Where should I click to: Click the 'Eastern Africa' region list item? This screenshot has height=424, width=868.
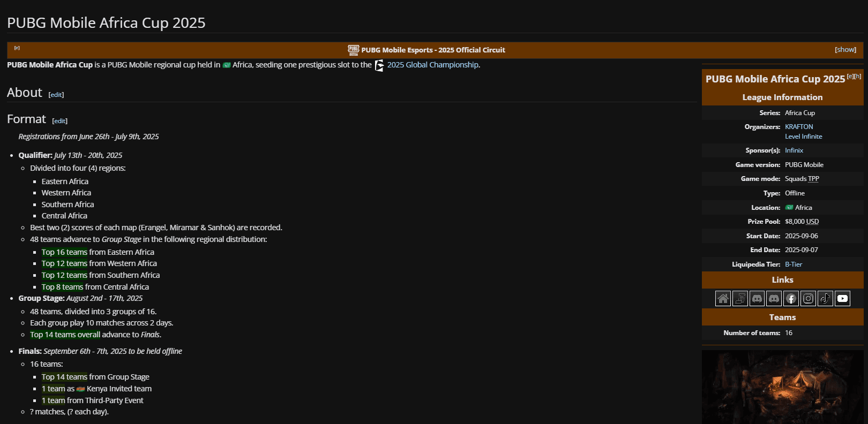tap(65, 181)
